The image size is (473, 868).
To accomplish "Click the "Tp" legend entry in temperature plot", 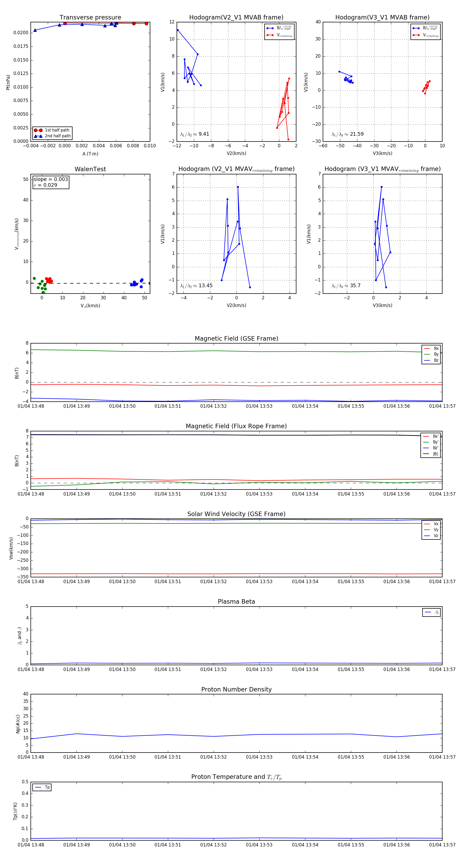I will coord(42,788).
